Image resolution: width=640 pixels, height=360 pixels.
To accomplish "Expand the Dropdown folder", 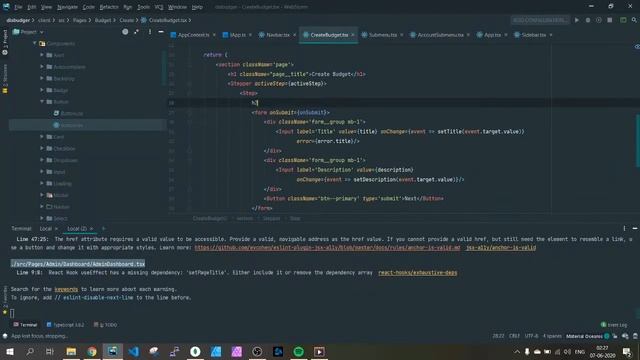I will [x=42, y=160].
